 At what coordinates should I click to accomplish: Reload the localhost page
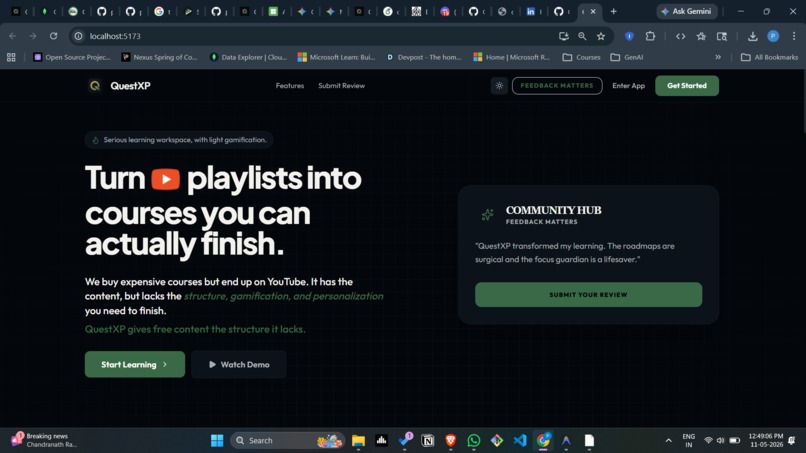tap(53, 36)
